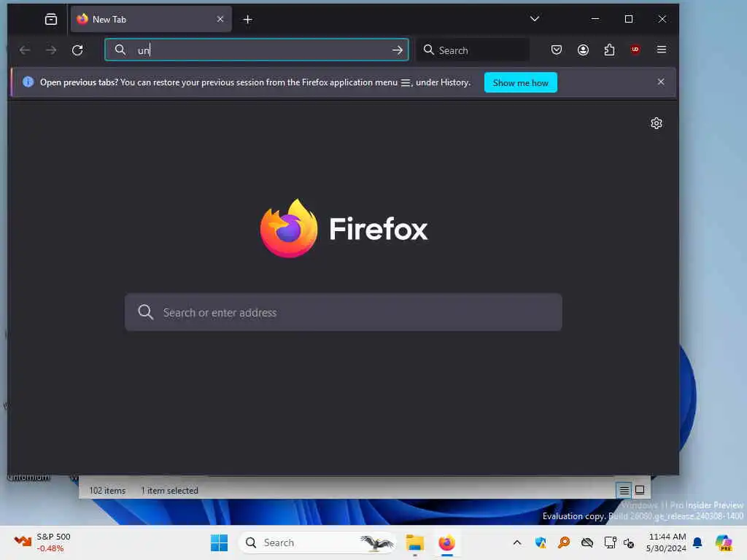Dismiss the restore session notification bar

click(661, 82)
